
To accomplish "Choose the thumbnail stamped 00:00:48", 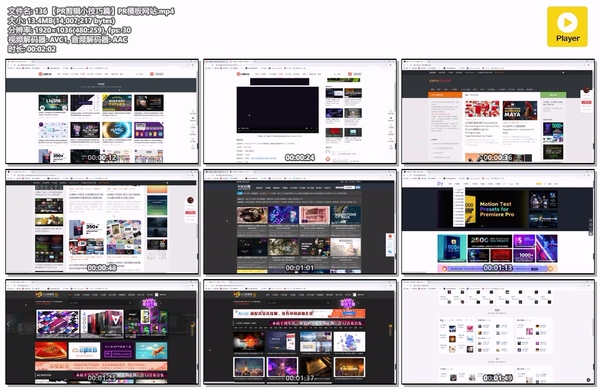I will pos(102,222).
